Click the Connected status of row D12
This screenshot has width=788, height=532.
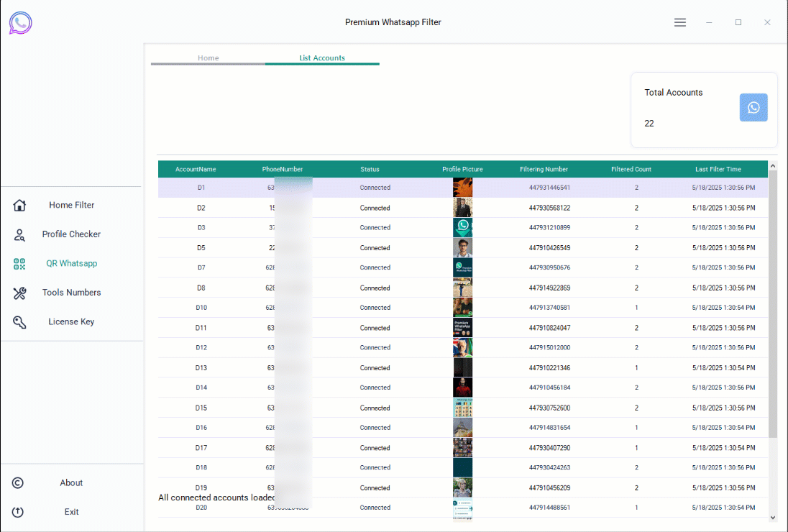(x=375, y=348)
